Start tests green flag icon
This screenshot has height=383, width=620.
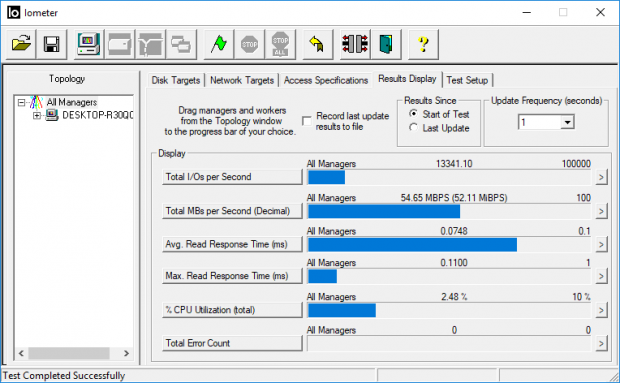219,44
